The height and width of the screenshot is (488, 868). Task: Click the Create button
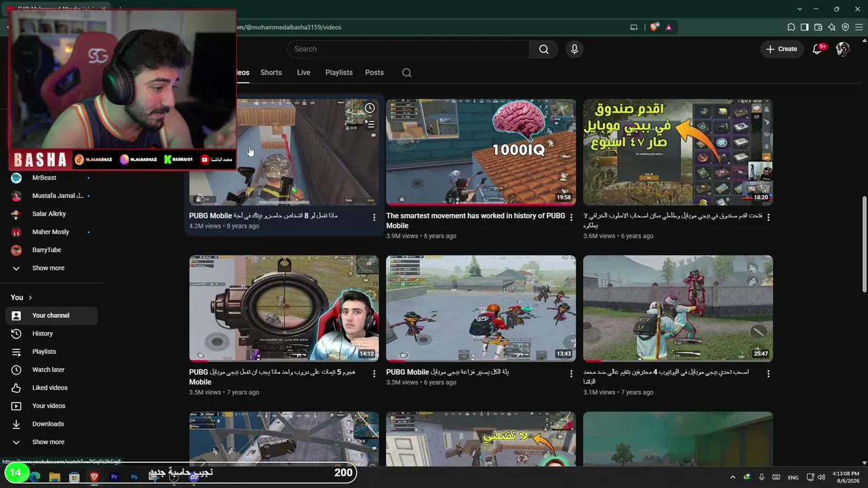[x=782, y=49]
